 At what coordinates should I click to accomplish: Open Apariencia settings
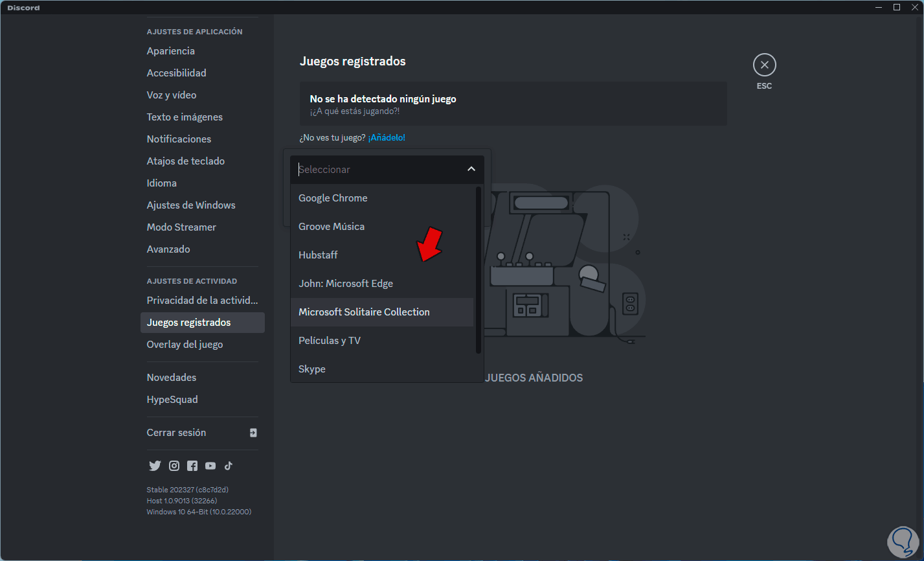pos(203,51)
